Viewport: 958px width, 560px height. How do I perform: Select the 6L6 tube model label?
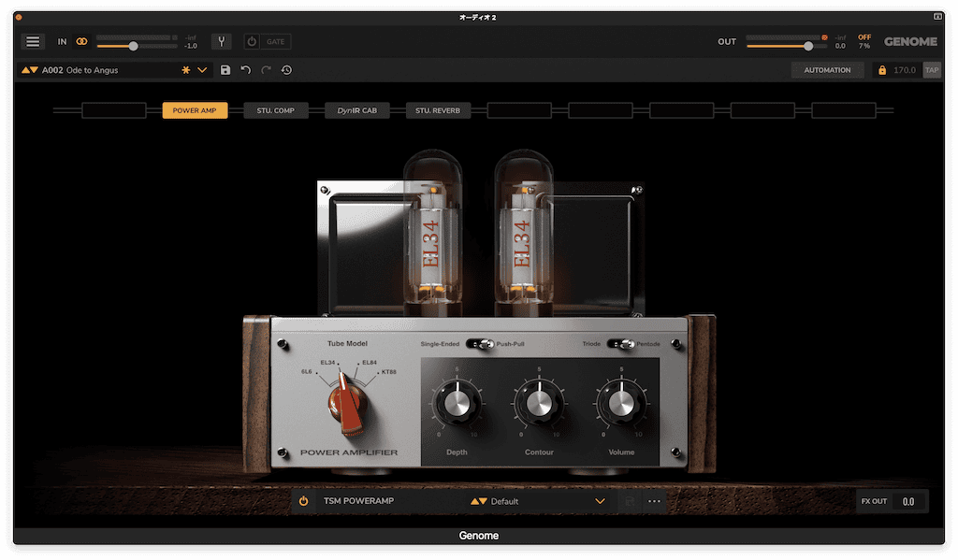(x=307, y=371)
